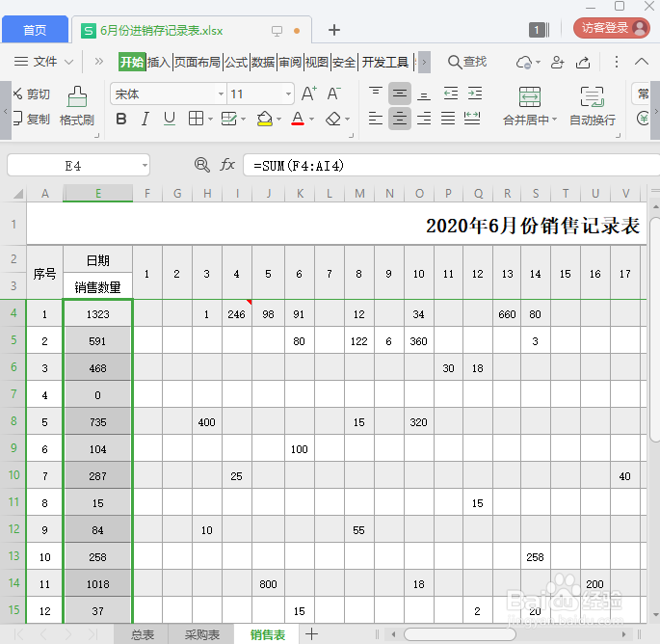Viewport: 660px width, 644px height.
Task: Apply cell borders icon
Action: pyautogui.click(x=196, y=119)
